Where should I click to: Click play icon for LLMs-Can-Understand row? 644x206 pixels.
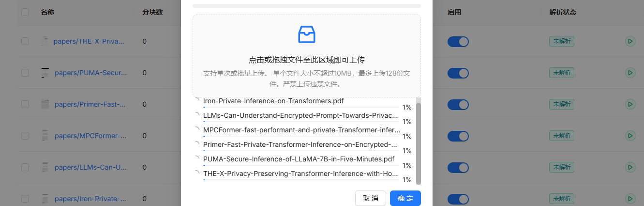pyautogui.click(x=629, y=167)
